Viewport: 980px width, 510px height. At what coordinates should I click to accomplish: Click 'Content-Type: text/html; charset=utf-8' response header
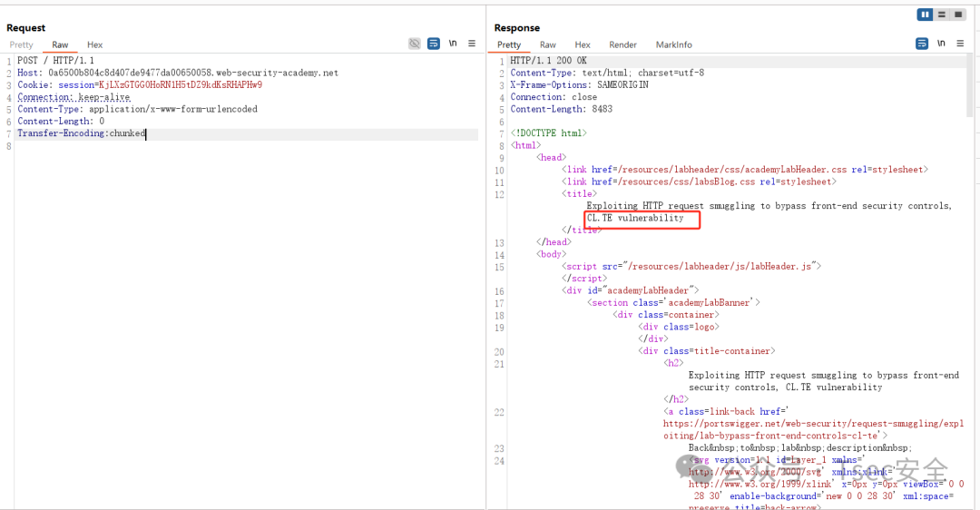(607, 73)
